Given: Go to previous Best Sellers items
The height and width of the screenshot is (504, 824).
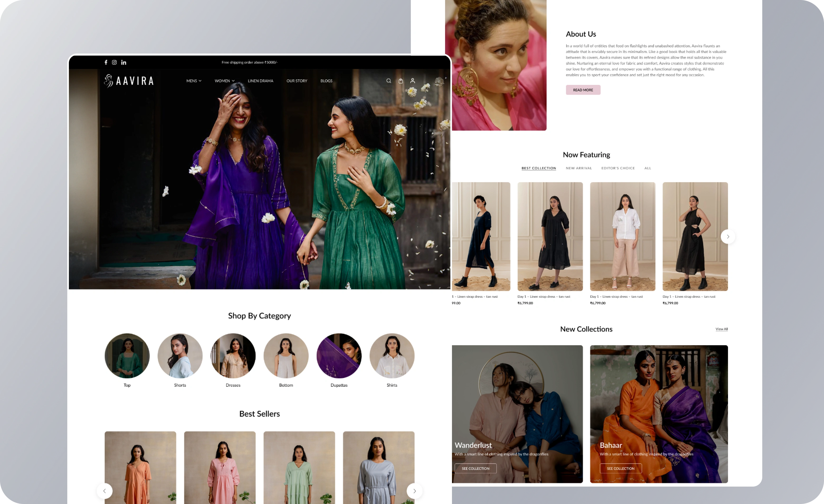Looking at the screenshot, I should click(105, 491).
